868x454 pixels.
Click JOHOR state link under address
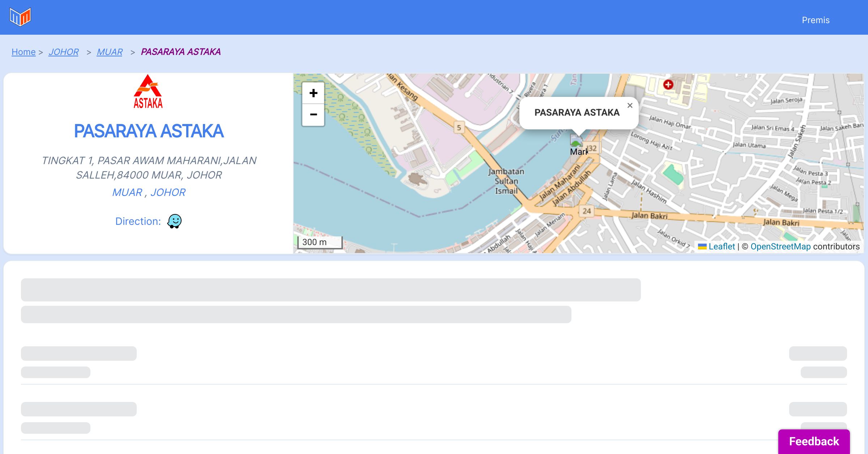click(x=168, y=192)
